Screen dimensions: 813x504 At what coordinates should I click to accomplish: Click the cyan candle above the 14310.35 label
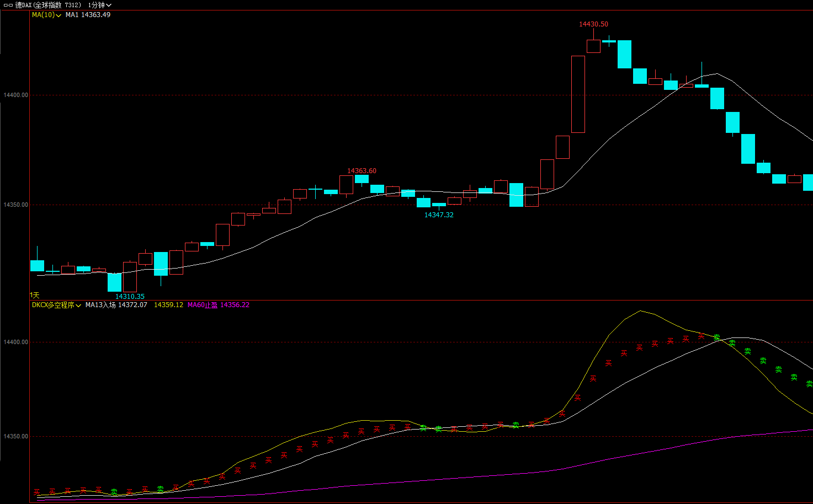(114, 282)
